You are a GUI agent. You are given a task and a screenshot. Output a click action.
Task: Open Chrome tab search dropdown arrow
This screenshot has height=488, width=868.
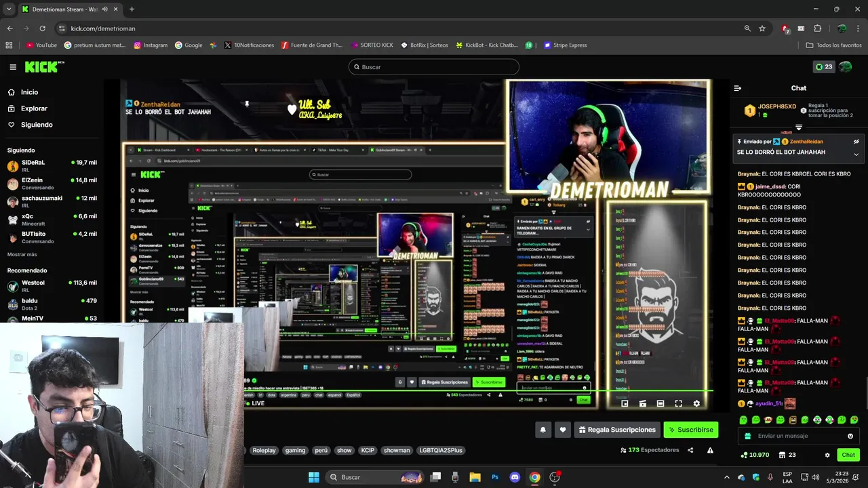click(9, 9)
